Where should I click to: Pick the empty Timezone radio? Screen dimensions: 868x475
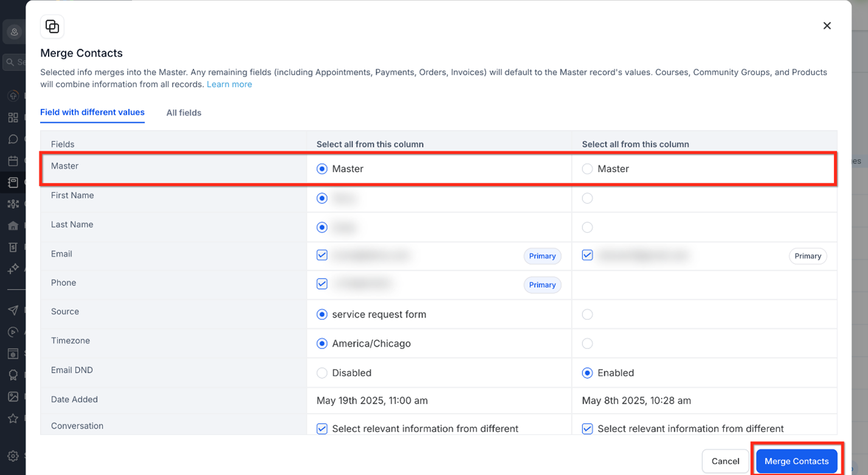point(587,344)
